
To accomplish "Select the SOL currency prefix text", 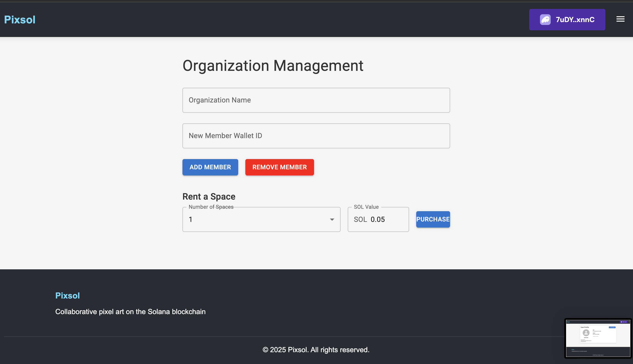I will coord(360,219).
